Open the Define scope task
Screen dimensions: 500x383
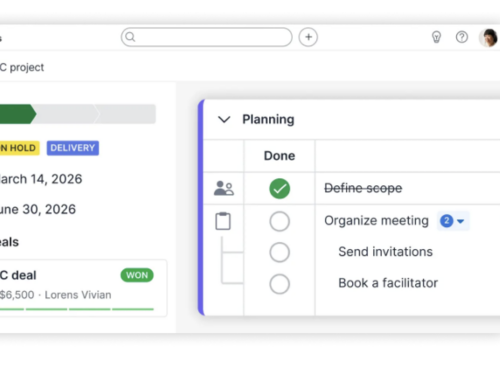[x=363, y=188]
